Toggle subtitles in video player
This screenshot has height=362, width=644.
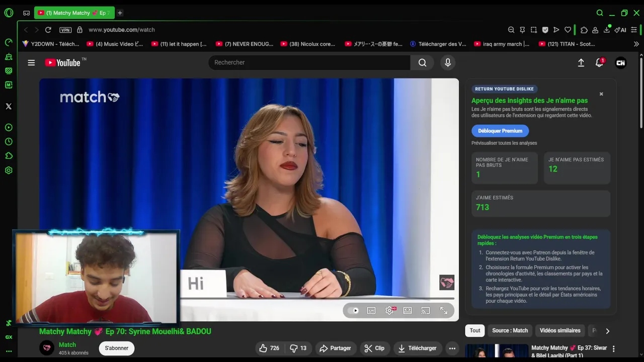tap(371, 311)
